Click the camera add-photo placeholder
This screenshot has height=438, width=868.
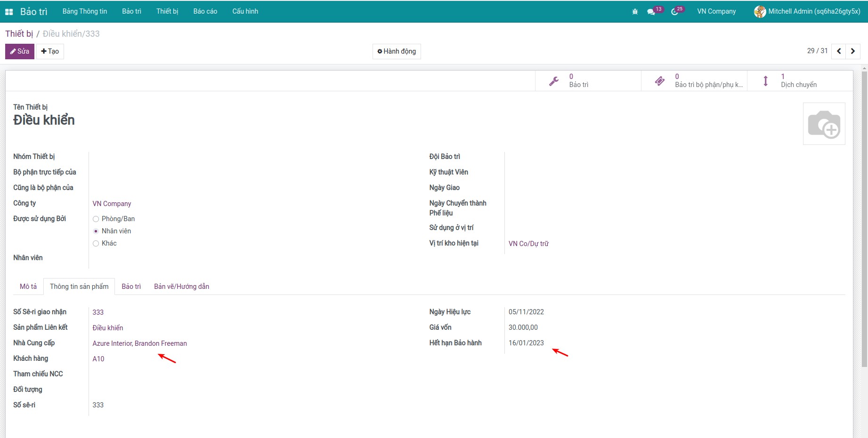click(824, 124)
